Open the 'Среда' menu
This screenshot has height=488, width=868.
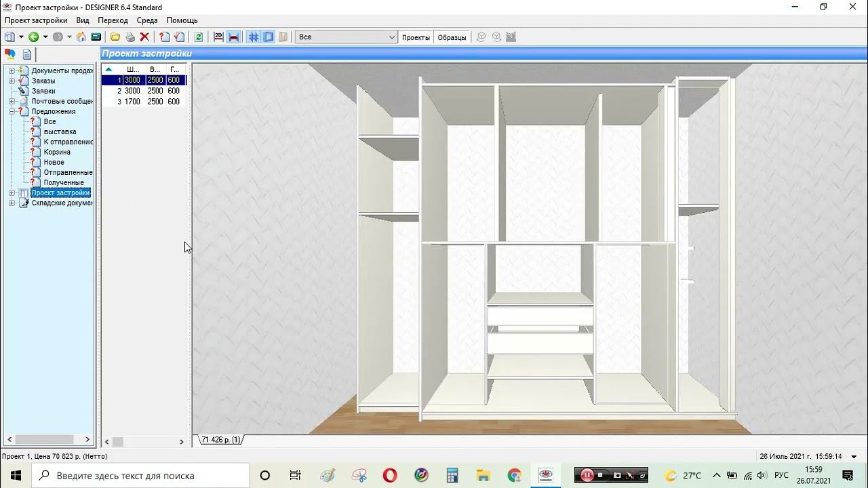(147, 20)
